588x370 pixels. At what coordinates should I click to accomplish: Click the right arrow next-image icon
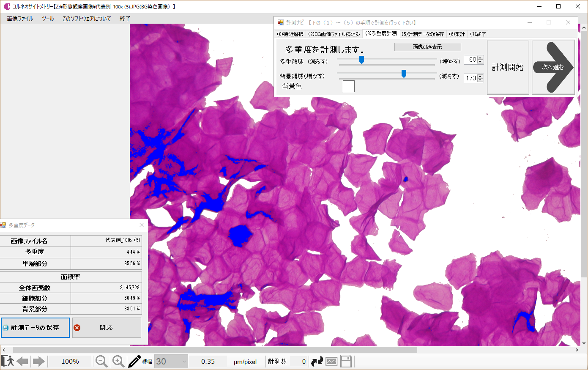click(x=39, y=361)
